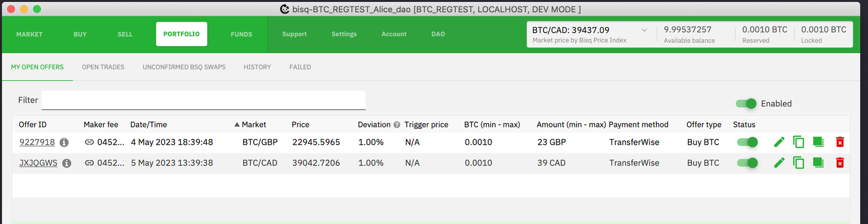Deactivate the BTC/GBP offer status toggle
Screen dimensions: 868x224
[747, 142]
